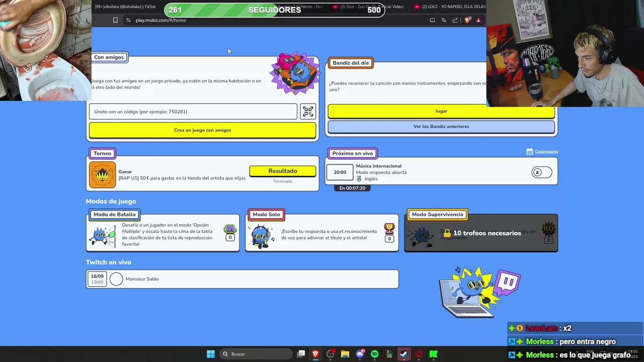Click the En 00:07:20 countdown label
Viewport: 644px width, 362px height.
click(352, 188)
